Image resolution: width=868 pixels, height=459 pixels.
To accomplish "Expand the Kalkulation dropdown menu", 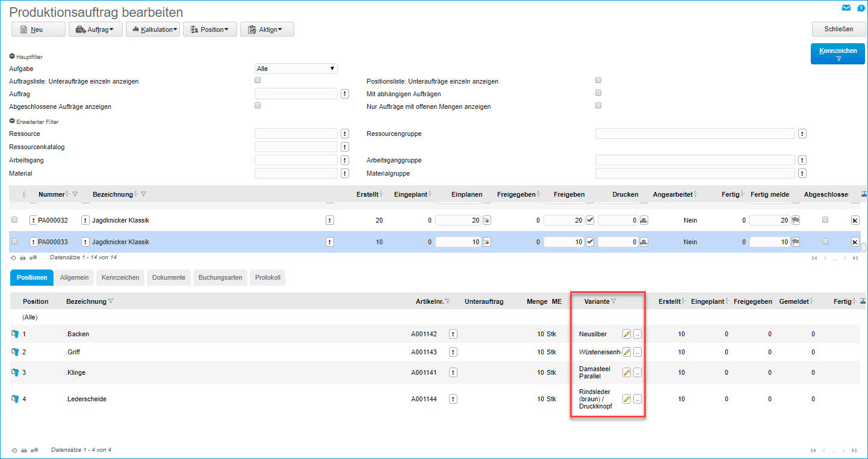I will point(153,29).
